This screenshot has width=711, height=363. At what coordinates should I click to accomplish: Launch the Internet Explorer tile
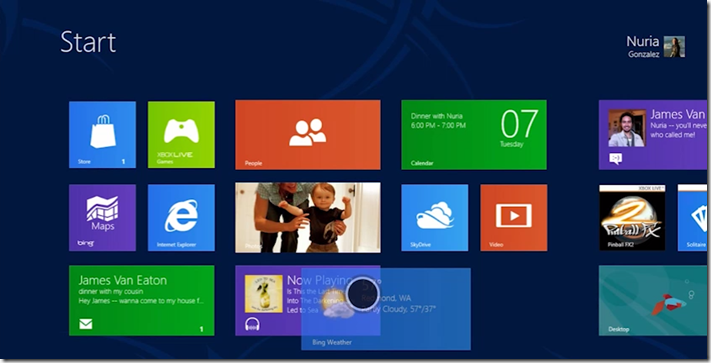coord(181,218)
